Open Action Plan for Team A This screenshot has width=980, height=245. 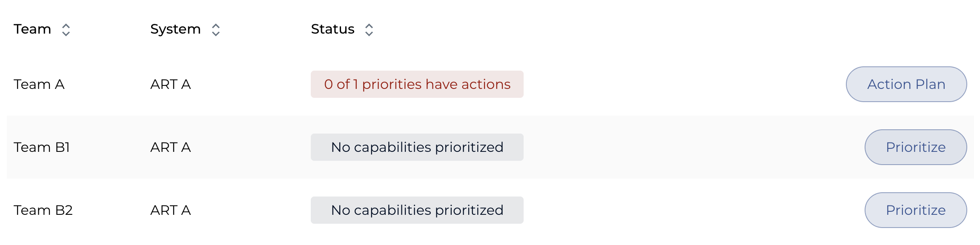pos(906,84)
